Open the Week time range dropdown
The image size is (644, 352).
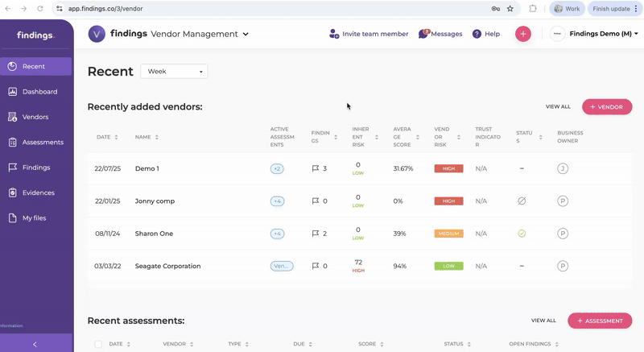174,72
